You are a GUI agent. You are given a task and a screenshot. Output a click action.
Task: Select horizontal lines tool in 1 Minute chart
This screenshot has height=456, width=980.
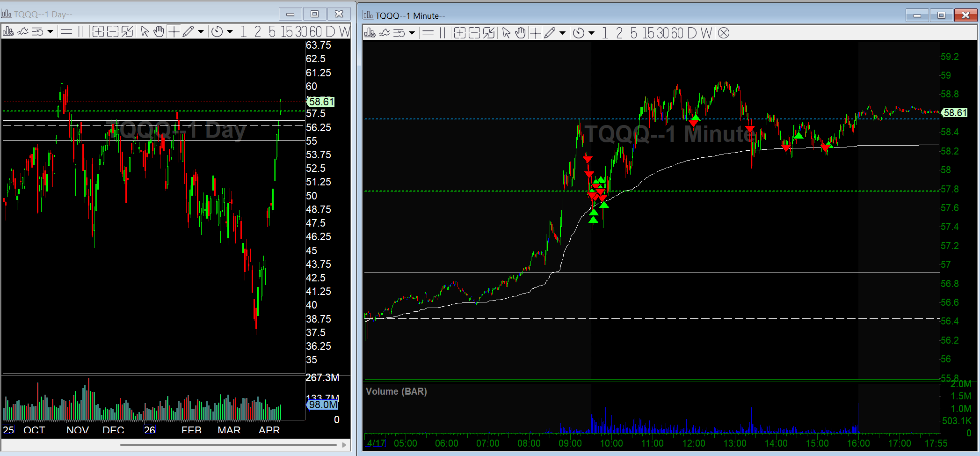tap(428, 33)
